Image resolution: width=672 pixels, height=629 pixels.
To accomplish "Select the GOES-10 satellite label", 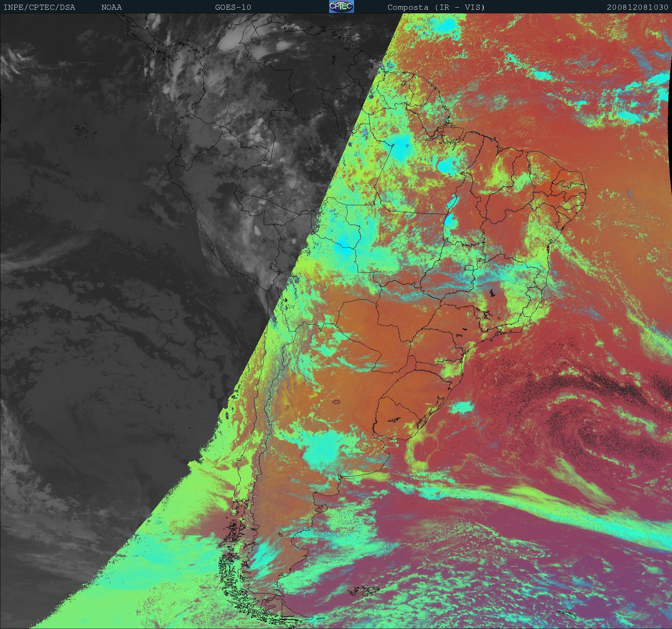I will [x=233, y=7].
